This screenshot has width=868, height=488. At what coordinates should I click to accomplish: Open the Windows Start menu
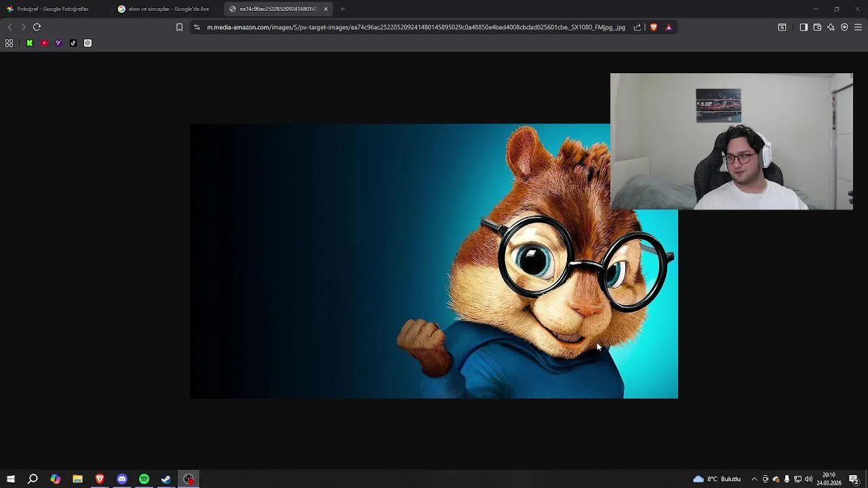click(10, 479)
